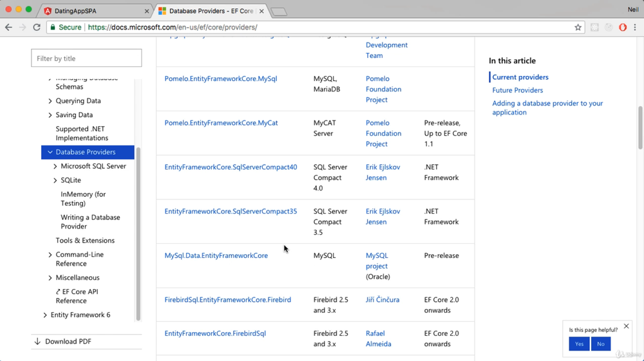Click the browser back arrow
Viewport: 644px width, 361px height.
[8, 28]
